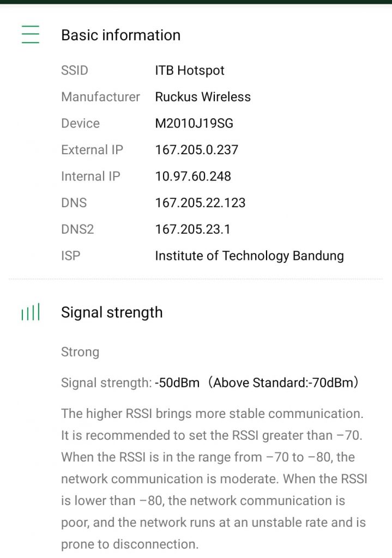Click the Basic information list icon
Viewport: 392px width, 558px height.
(31, 35)
